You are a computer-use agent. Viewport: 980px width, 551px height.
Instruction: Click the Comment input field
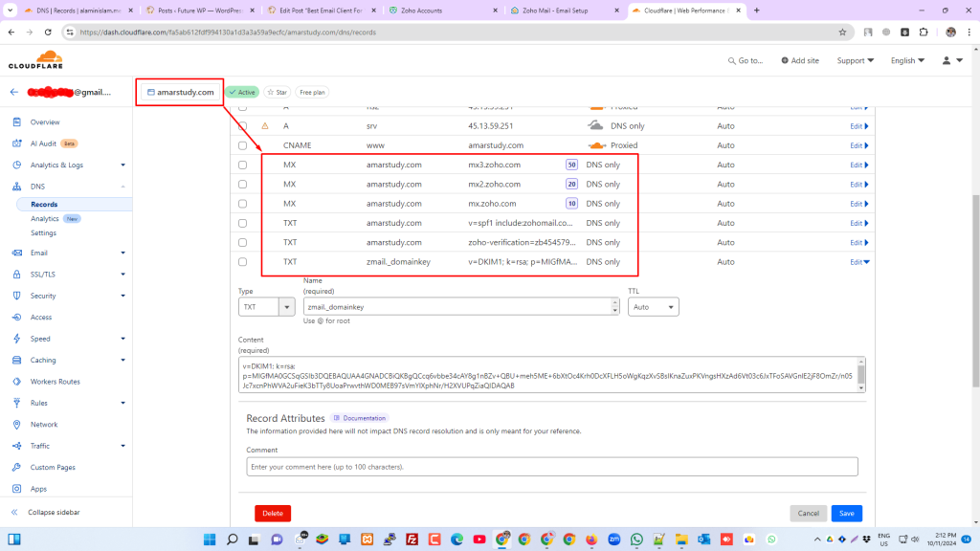552,467
